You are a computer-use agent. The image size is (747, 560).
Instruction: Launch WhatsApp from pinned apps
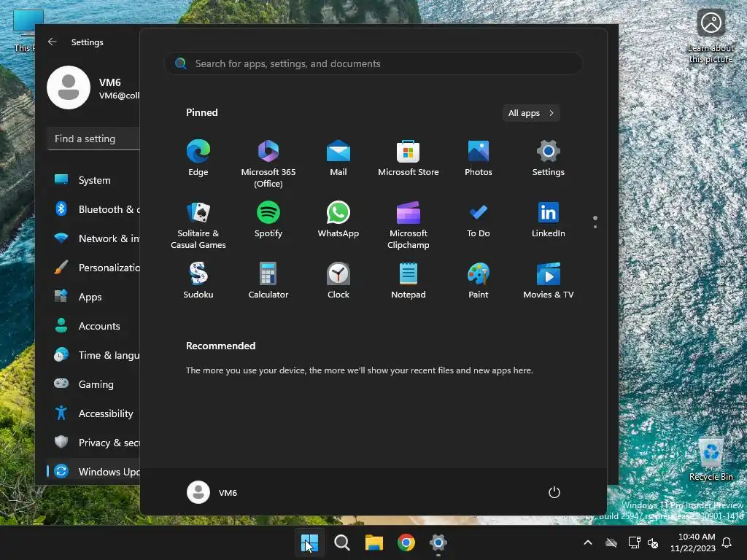tap(338, 219)
